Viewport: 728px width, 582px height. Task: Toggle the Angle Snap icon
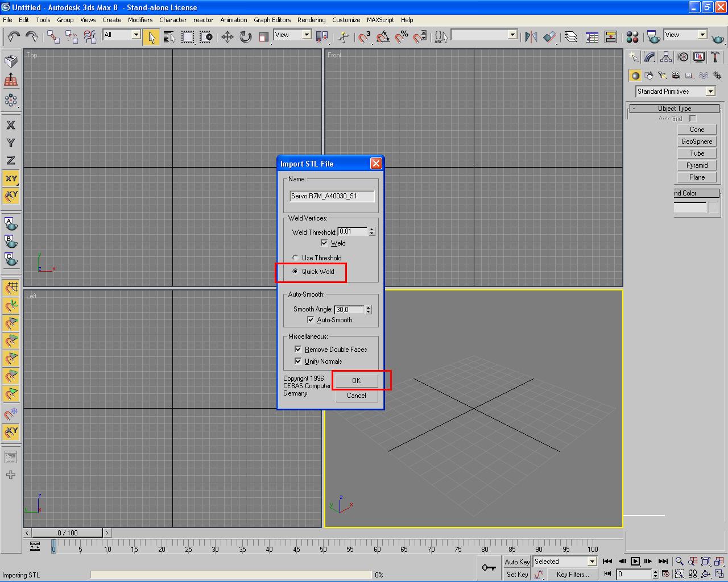[383, 37]
